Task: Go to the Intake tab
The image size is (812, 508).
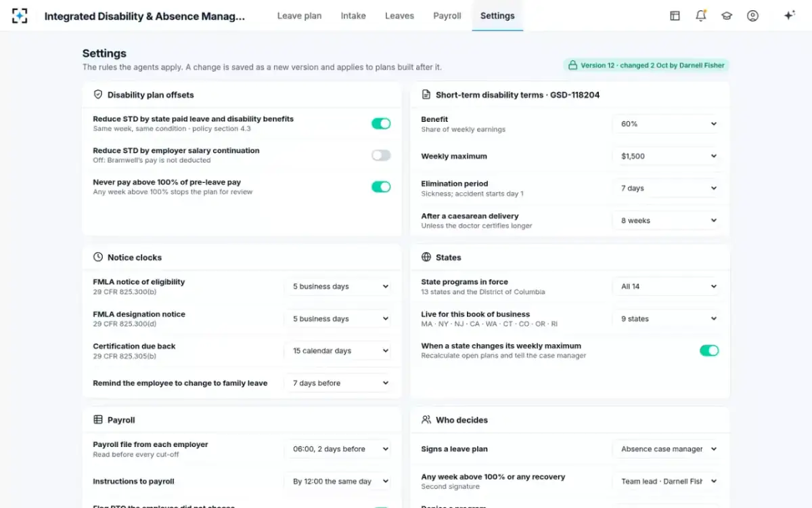Action: pyautogui.click(x=353, y=16)
